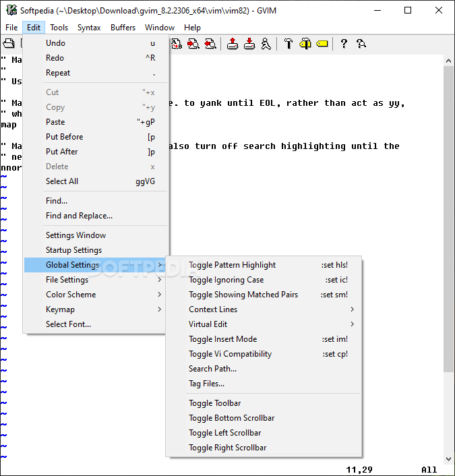The height and width of the screenshot is (476, 455).
Task: Open the Global Settings submenu entry
Action: coord(96,265)
